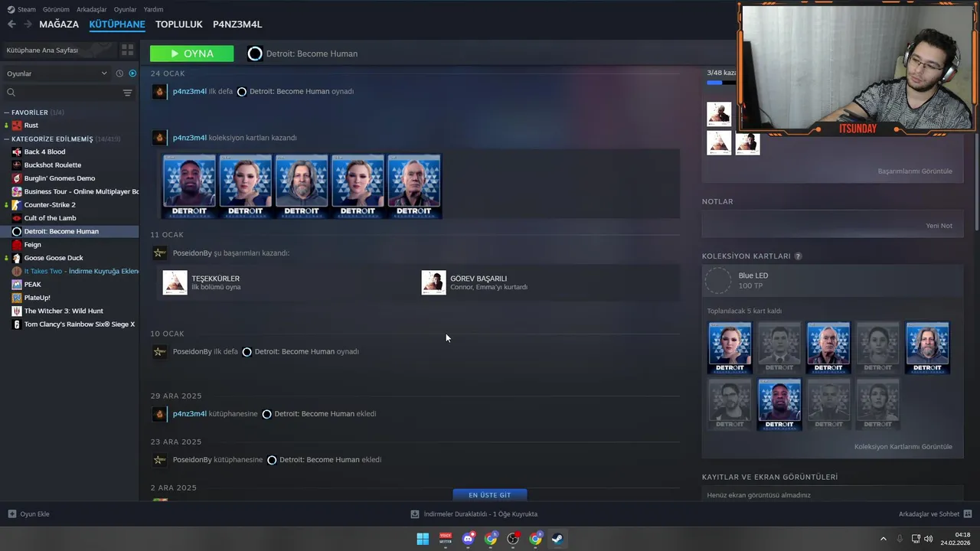
Task: Open Arkadaşlar ve Sohbet
Action: pyautogui.click(x=936, y=514)
